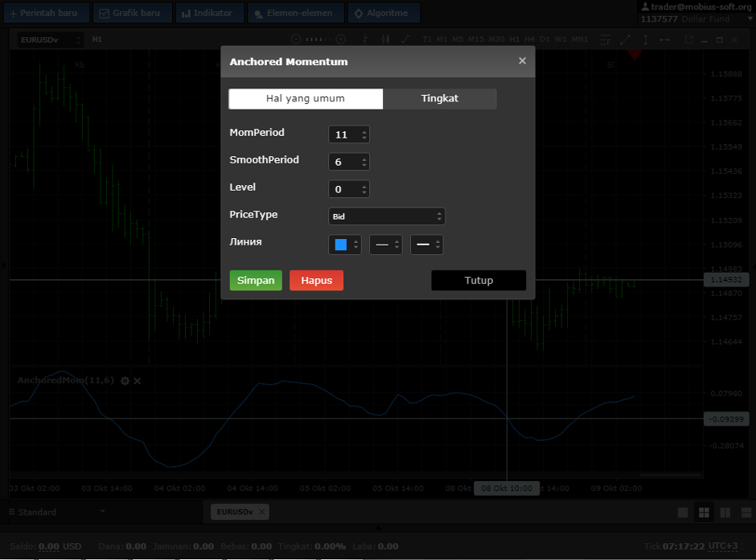
Task: Click the zoom in plus icon
Action: tap(341, 39)
